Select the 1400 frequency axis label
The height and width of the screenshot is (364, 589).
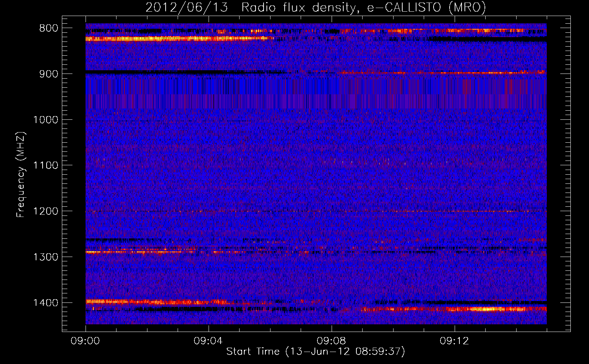[46, 303]
